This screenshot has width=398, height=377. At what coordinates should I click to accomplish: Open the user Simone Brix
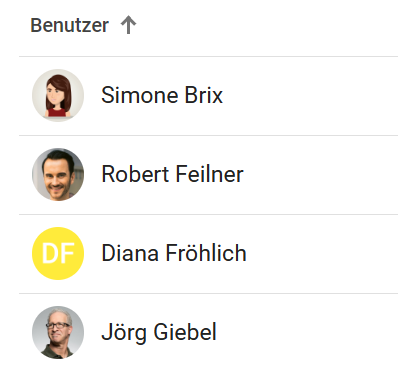pyautogui.click(x=162, y=95)
